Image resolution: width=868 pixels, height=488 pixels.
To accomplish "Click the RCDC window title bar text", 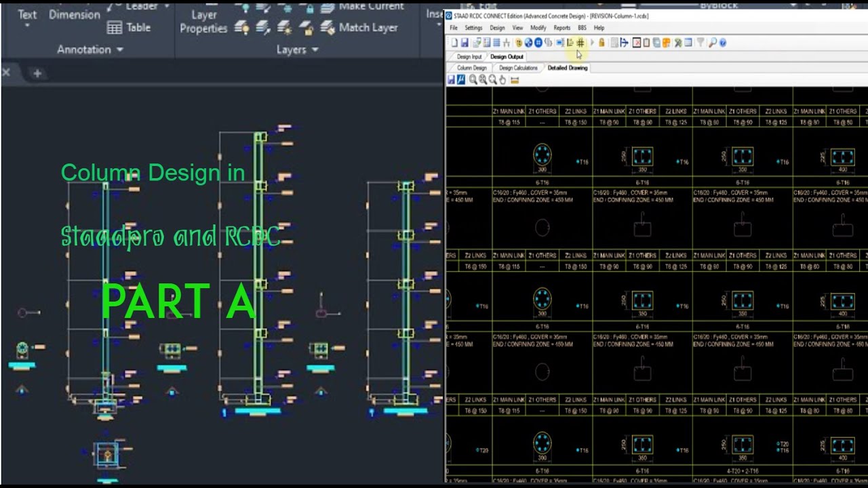I will tap(552, 16).
